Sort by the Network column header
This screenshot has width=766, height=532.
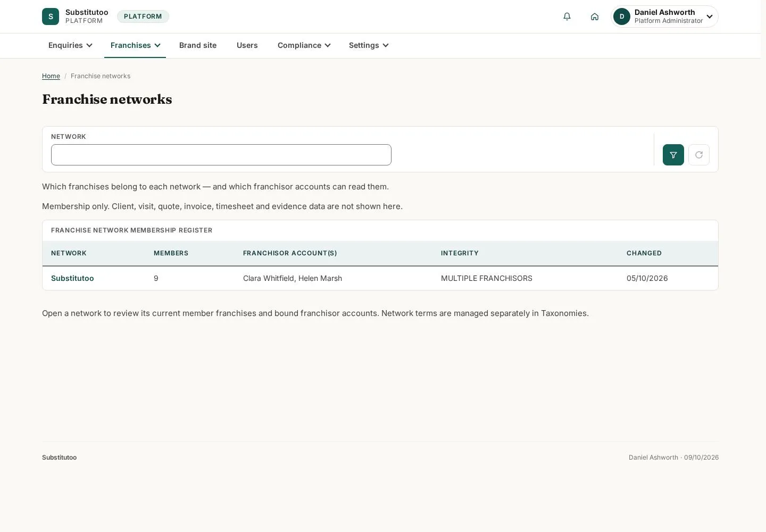click(69, 253)
